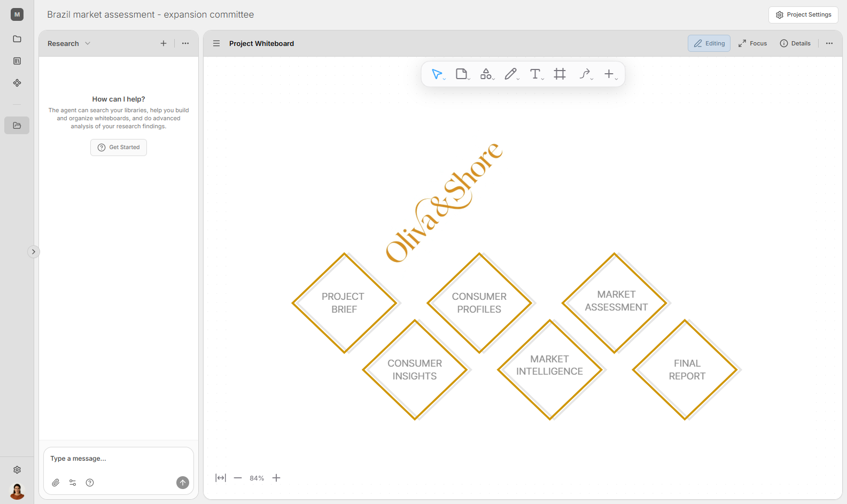This screenshot has width=847, height=504.
Task: Select the Oliva & Shore logo
Action: click(x=444, y=203)
